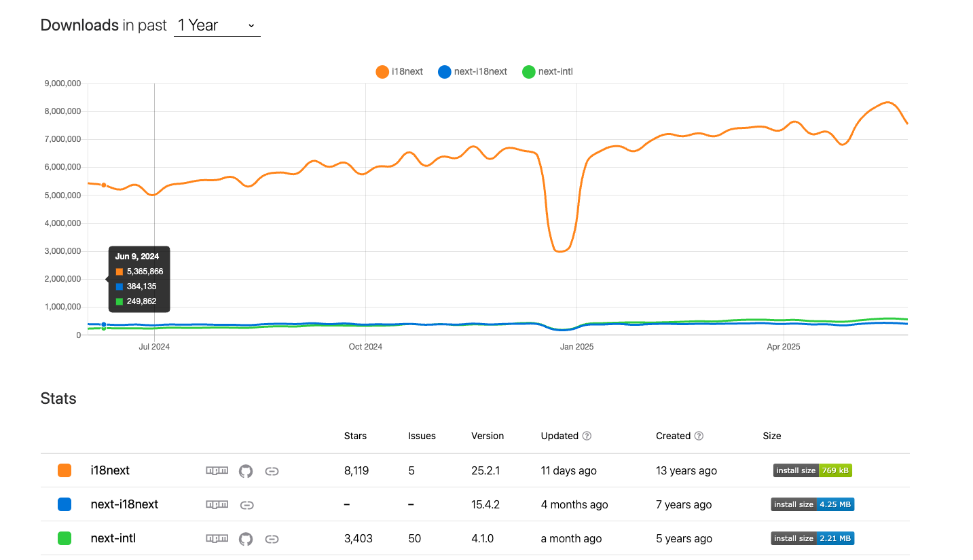Click the help icon beside the Updated column header
973x560 pixels.
click(587, 436)
